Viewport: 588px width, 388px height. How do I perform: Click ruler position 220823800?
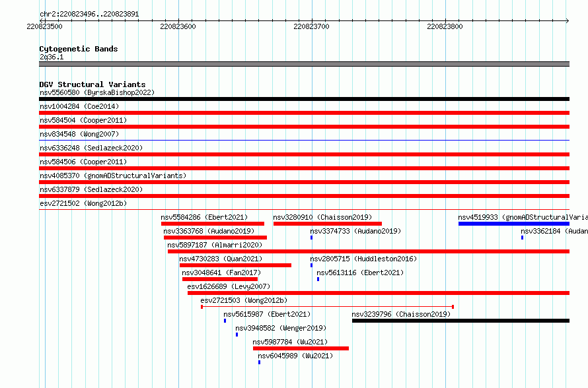pyautogui.click(x=445, y=26)
